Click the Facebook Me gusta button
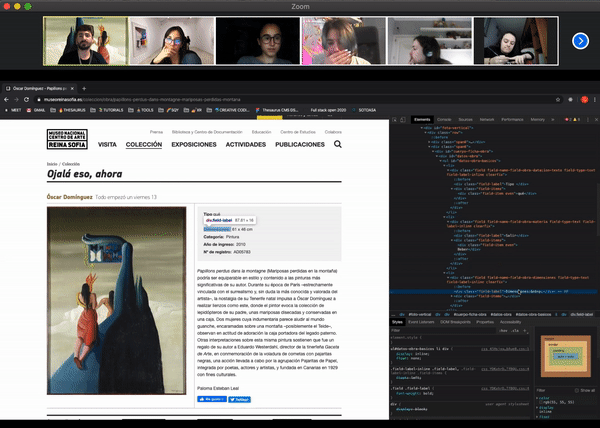 coord(212,398)
